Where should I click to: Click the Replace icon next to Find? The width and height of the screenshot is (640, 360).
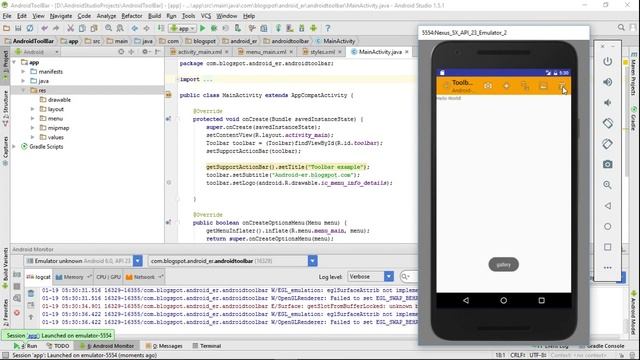coord(120,28)
